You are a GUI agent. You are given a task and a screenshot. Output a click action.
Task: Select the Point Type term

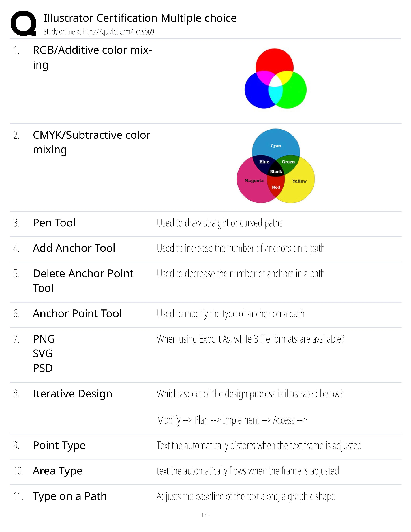59,446
